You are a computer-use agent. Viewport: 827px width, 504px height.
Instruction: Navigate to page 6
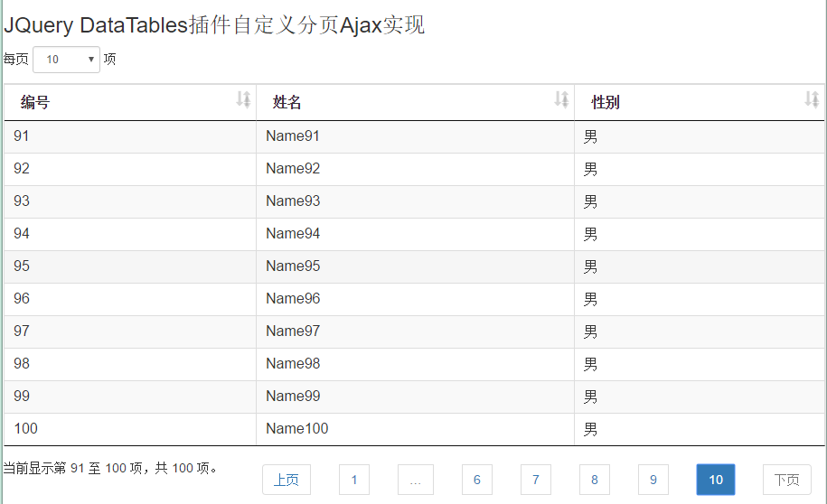[476, 480]
